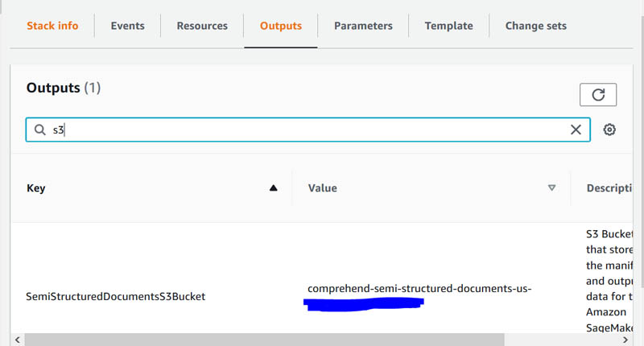Image resolution: width=644 pixels, height=346 pixels.
Task: Clear the search filter text
Action: pyautogui.click(x=576, y=130)
